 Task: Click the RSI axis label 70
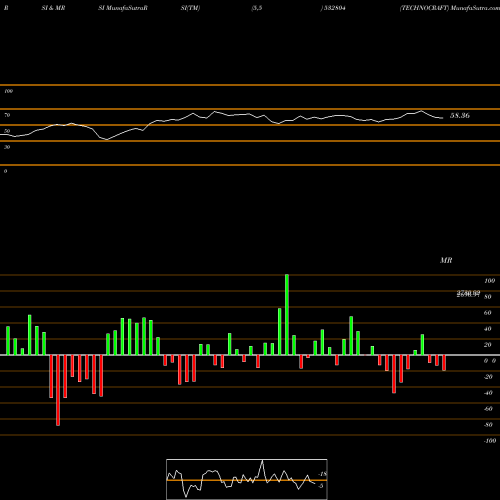(7, 115)
